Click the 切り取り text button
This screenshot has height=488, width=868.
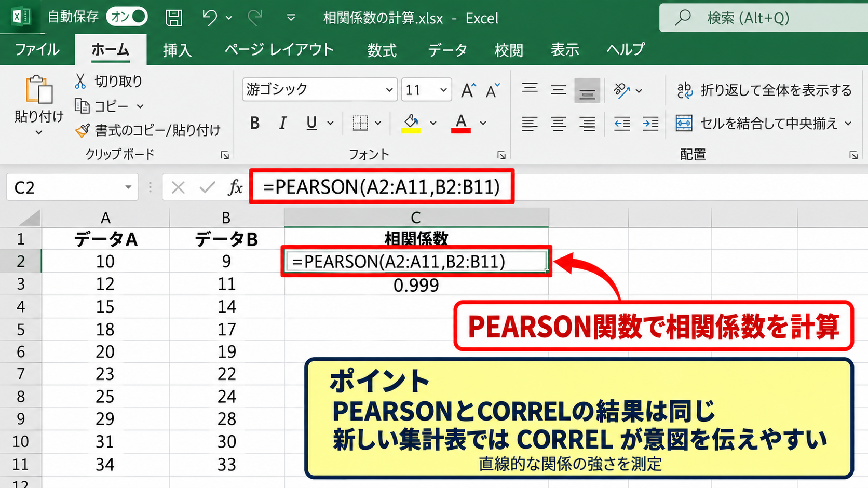118,81
